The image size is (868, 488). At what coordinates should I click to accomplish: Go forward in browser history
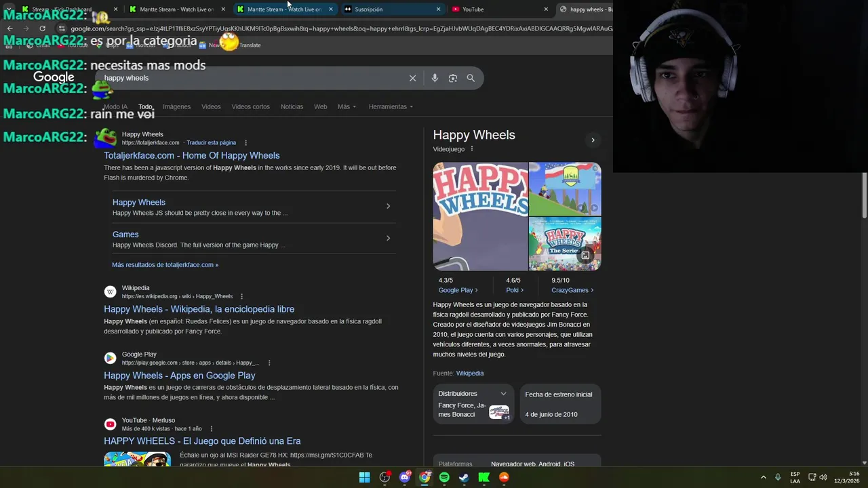tap(26, 28)
